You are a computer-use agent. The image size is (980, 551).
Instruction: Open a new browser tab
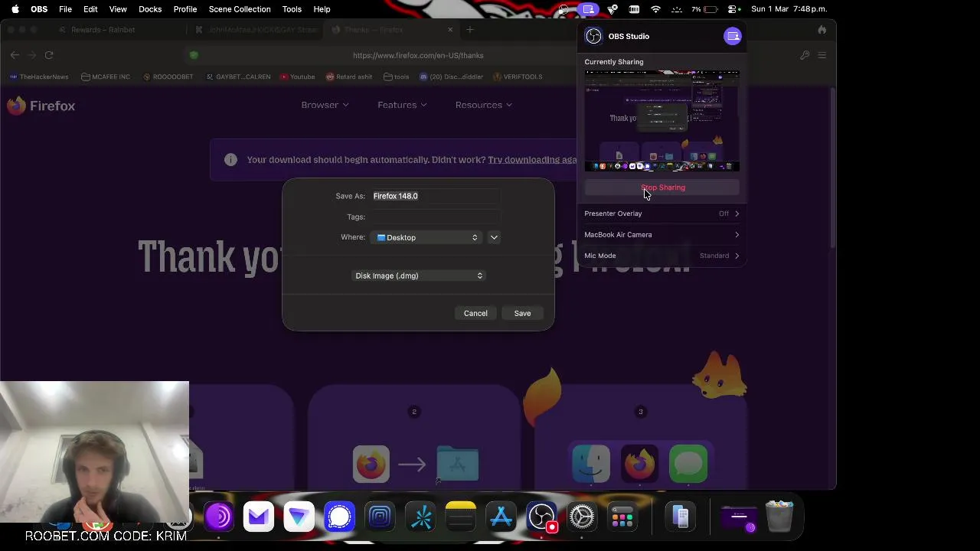coord(470,30)
